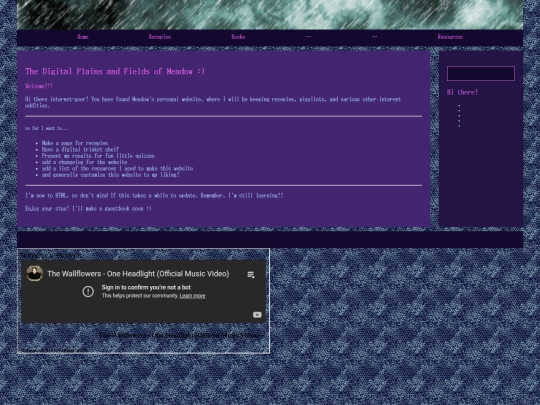Click the empty box above 'Hi there!'
The height and width of the screenshot is (405, 540).
tap(481, 73)
